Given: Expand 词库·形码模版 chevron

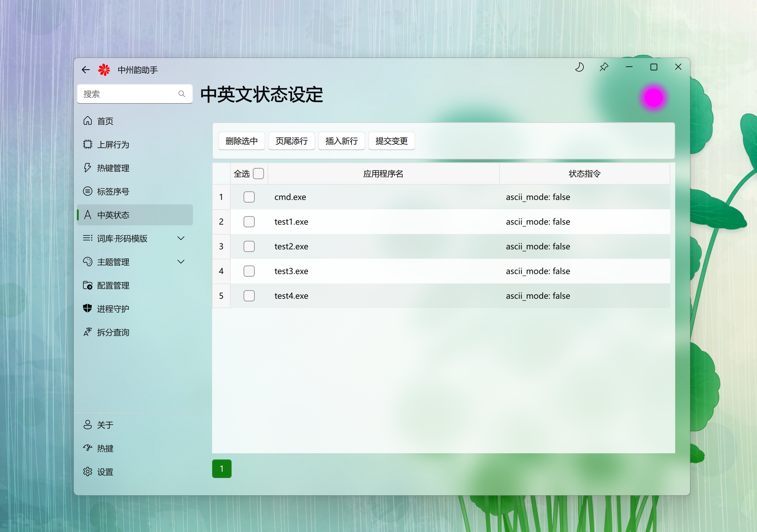Looking at the screenshot, I should [181, 238].
